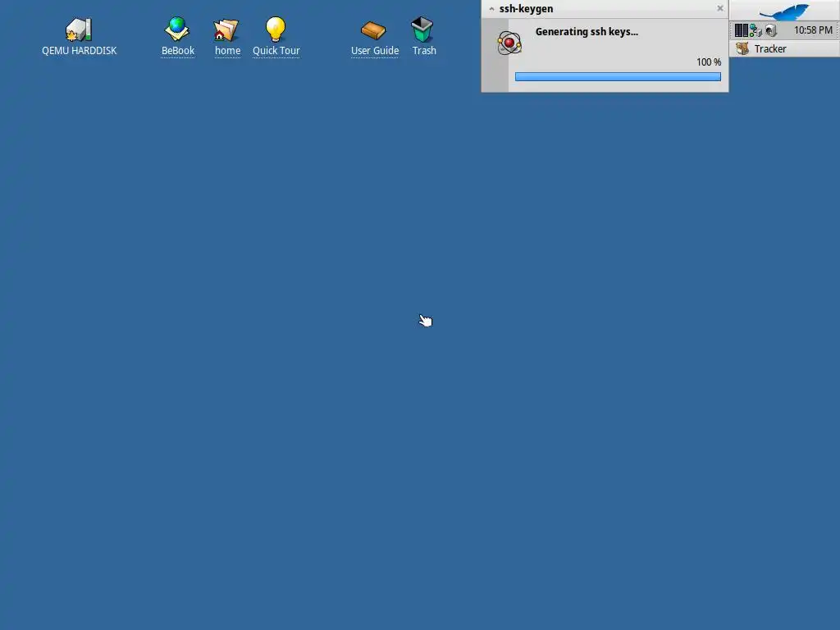Click the 'Trash' icon label

pyautogui.click(x=424, y=50)
